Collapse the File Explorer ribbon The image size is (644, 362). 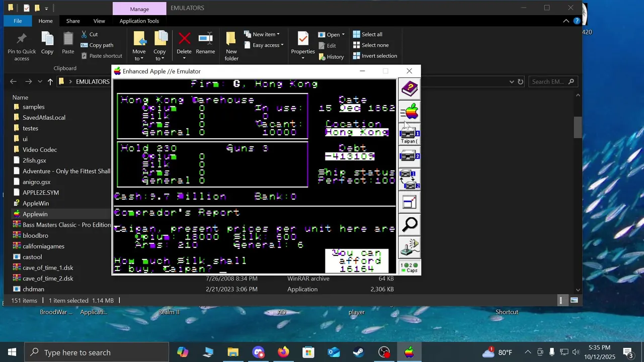566,21
